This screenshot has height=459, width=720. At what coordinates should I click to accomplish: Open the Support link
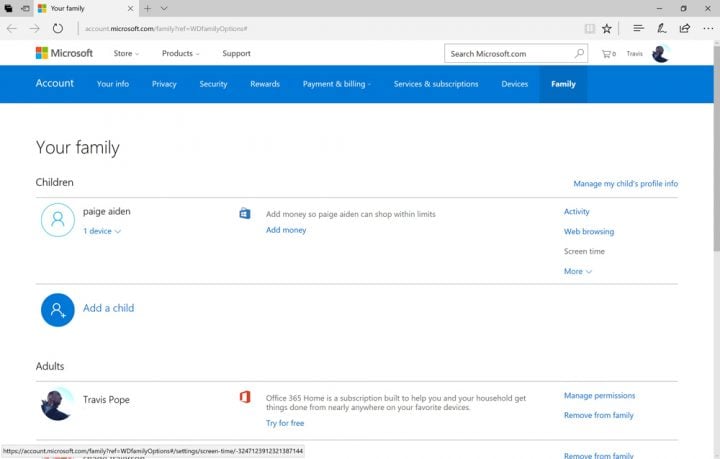tap(236, 53)
